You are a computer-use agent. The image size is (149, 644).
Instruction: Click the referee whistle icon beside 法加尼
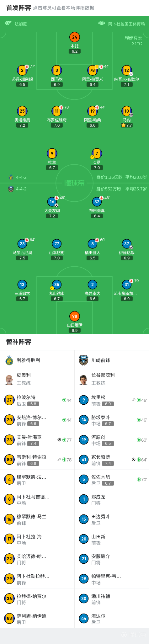click(x=8, y=24)
